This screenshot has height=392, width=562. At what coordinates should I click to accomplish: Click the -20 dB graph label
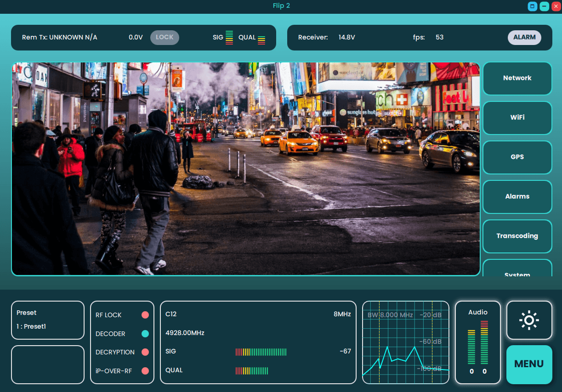(x=431, y=315)
